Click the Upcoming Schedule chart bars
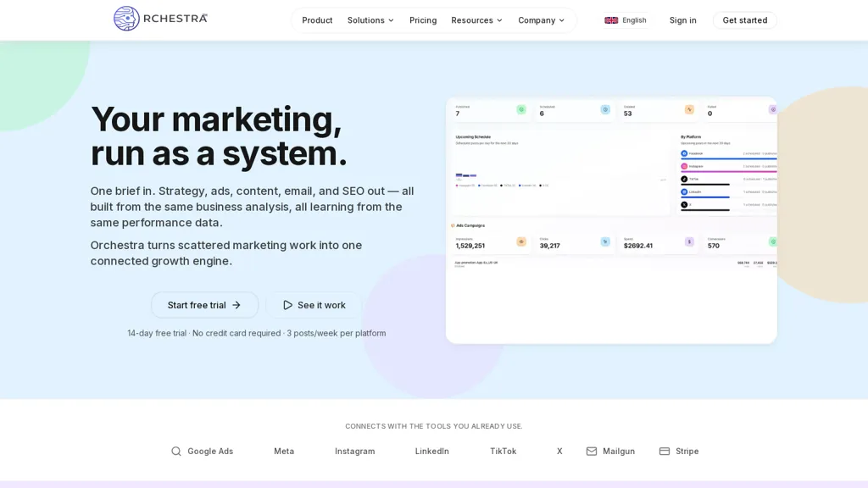 pyautogui.click(x=466, y=175)
